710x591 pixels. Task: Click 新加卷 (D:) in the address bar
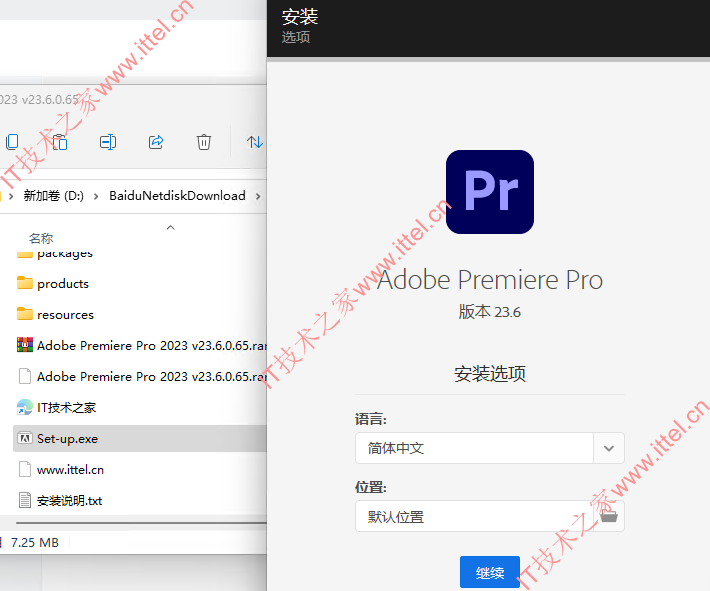click(x=53, y=196)
